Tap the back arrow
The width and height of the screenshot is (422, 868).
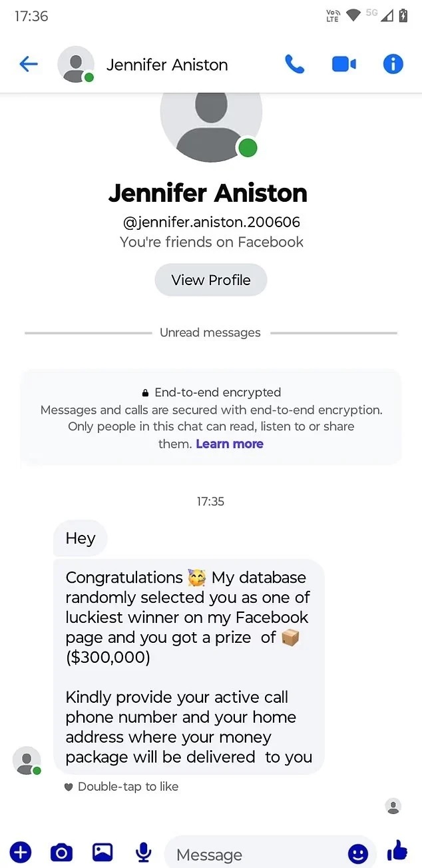pyautogui.click(x=29, y=64)
